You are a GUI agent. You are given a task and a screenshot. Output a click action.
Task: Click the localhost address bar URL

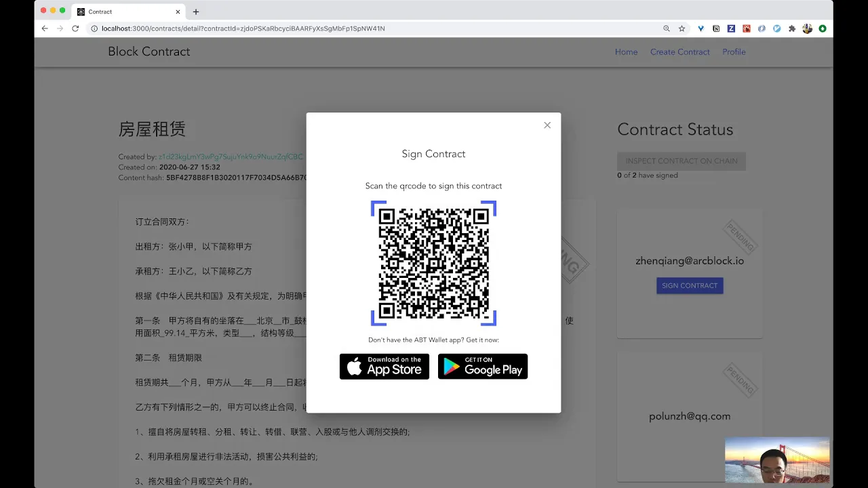pos(243,28)
